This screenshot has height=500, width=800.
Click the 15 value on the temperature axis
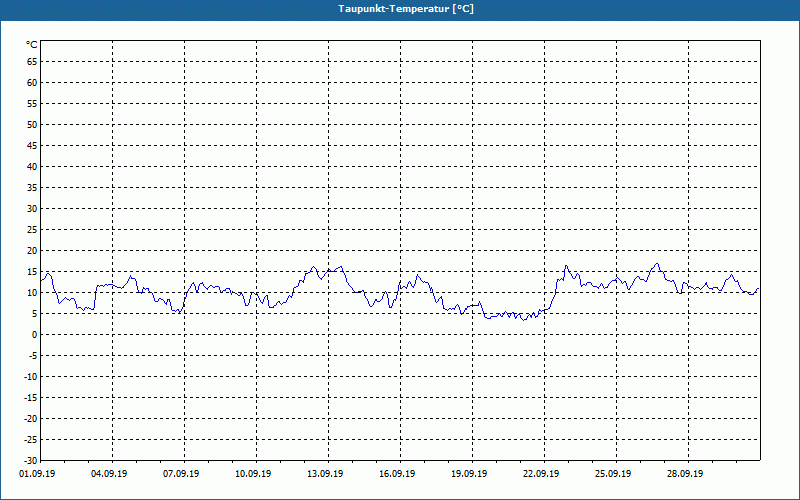(32, 271)
